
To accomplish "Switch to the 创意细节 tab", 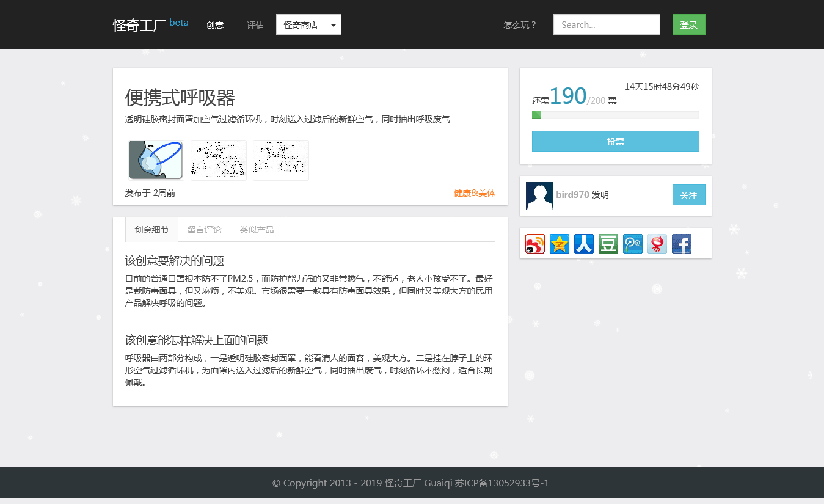I will (151, 230).
